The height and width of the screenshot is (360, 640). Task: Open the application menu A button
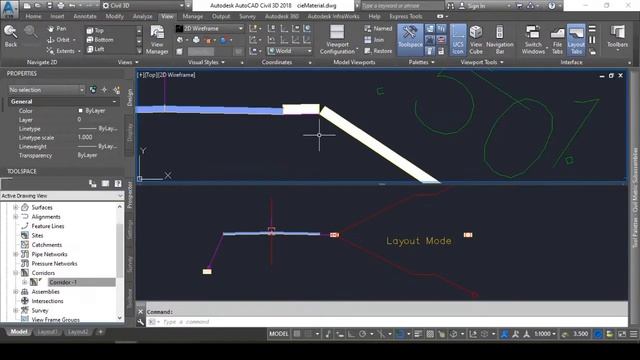[9, 8]
